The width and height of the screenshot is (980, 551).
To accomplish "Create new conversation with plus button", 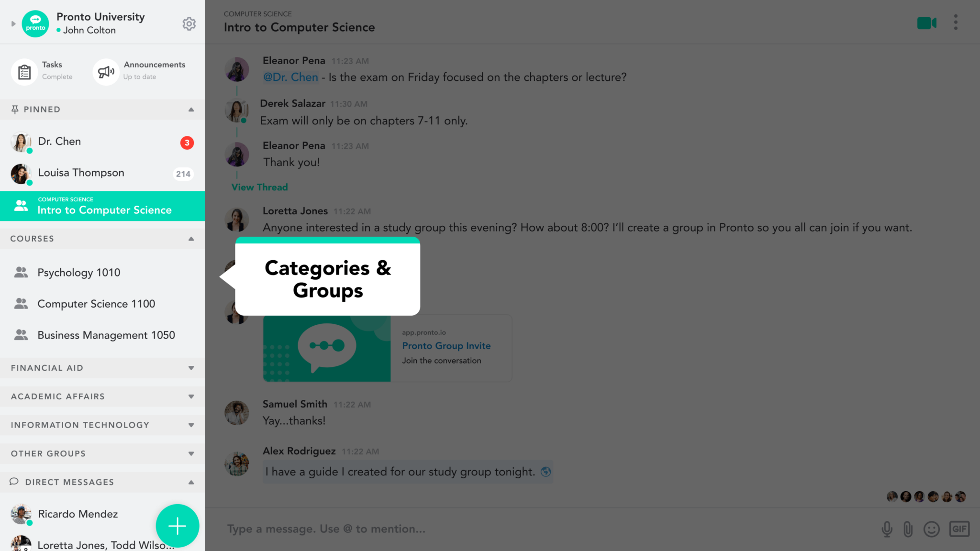I will tap(177, 526).
